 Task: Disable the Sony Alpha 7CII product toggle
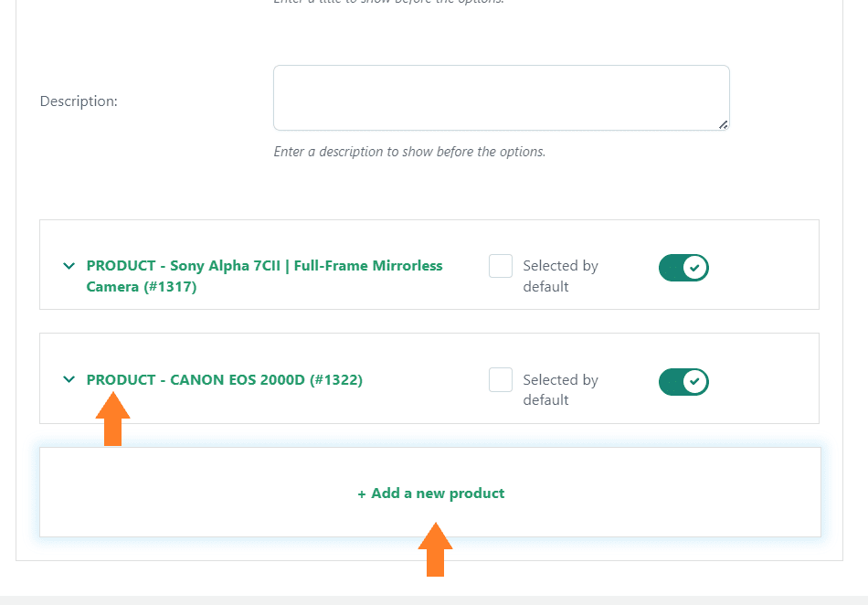coord(683,268)
